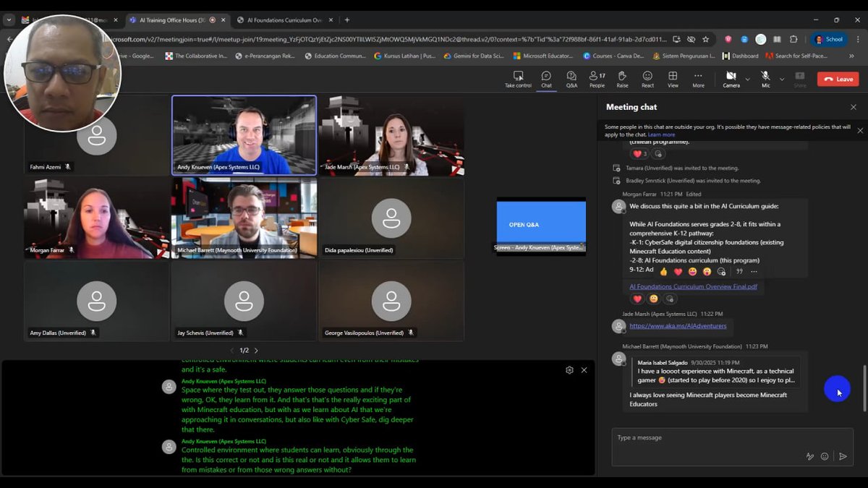The width and height of the screenshot is (868, 488).
Task: Switch to AI Training Office Hours tab
Action: point(174,20)
